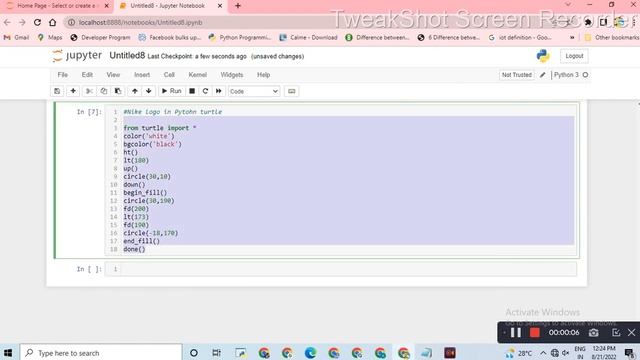Move selected cell down arrow
640x360 pixels.
149,91
